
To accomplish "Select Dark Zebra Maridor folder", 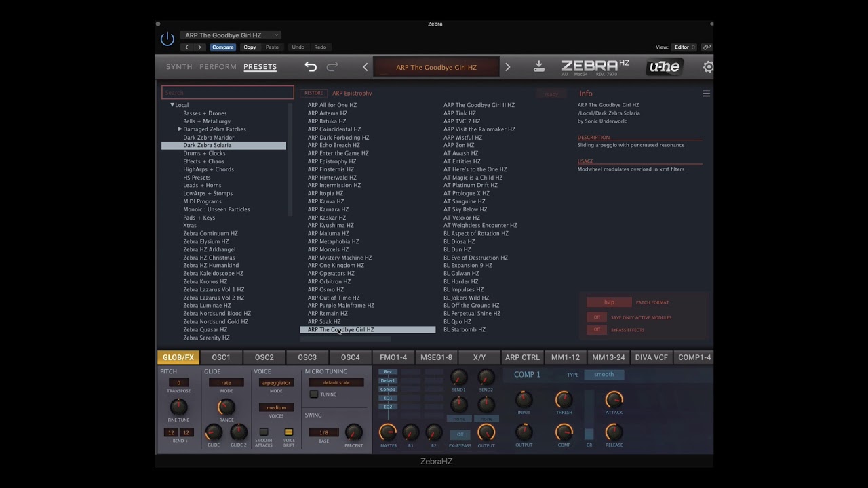I will click(208, 137).
